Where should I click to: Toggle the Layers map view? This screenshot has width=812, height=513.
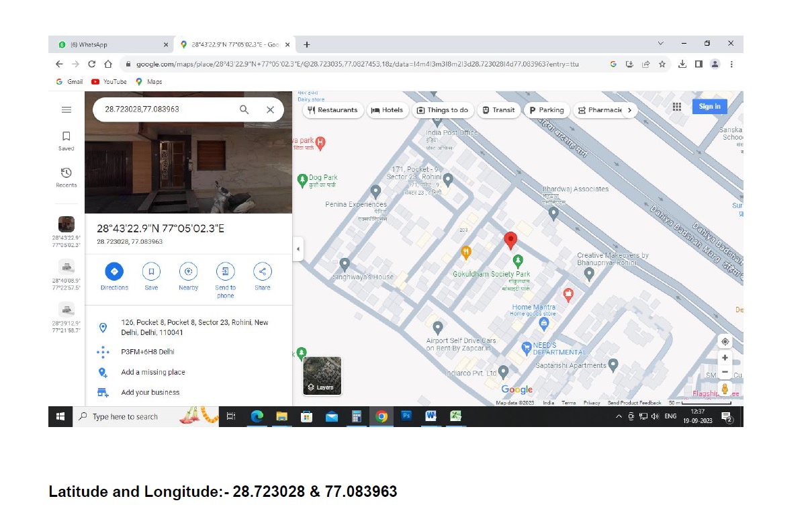tap(322, 375)
